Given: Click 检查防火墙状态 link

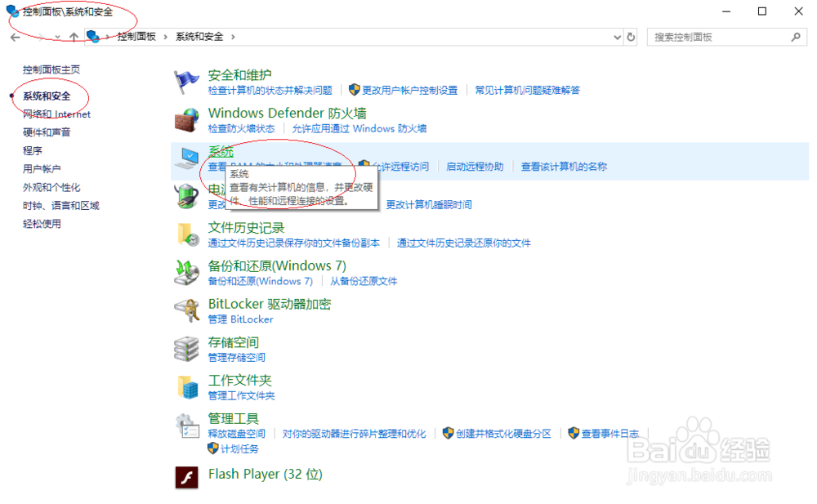Looking at the screenshot, I should point(241,128).
